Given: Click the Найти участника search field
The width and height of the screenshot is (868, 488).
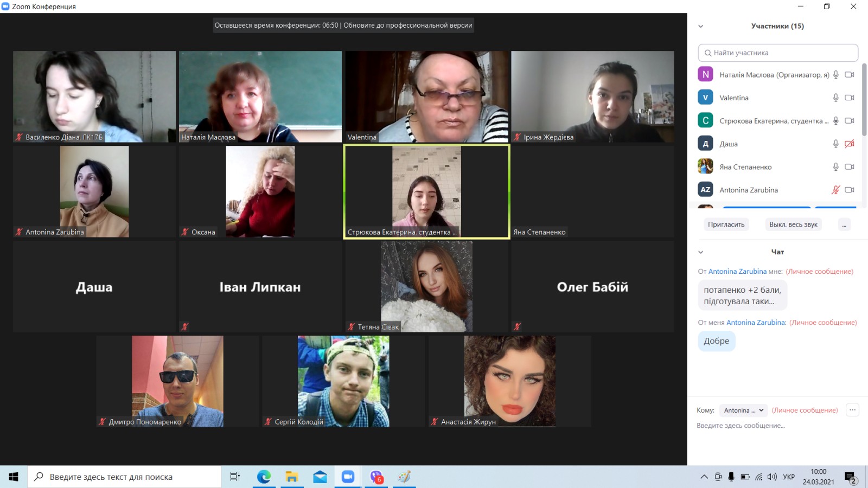Looking at the screenshot, I should click(x=778, y=53).
